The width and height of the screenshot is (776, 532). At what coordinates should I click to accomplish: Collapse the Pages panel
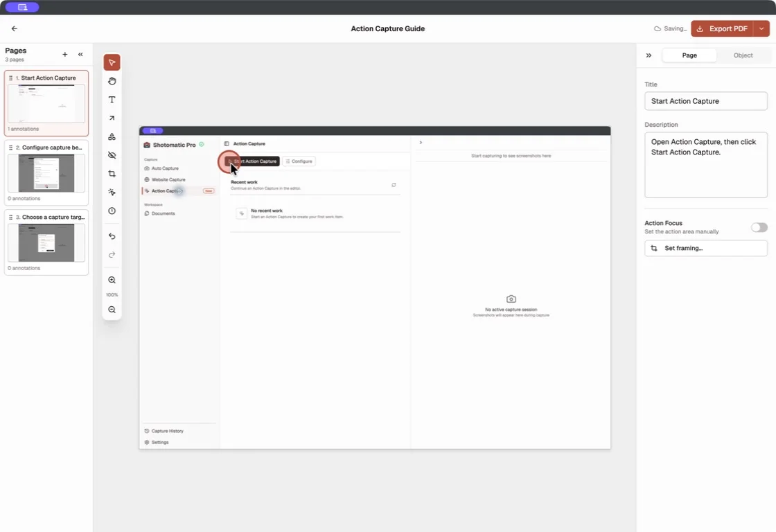click(80, 55)
